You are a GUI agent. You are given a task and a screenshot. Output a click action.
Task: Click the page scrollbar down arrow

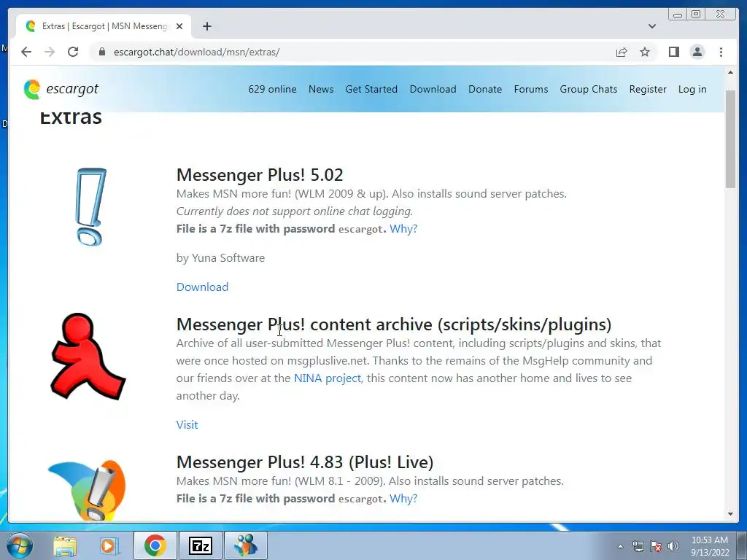click(730, 514)
